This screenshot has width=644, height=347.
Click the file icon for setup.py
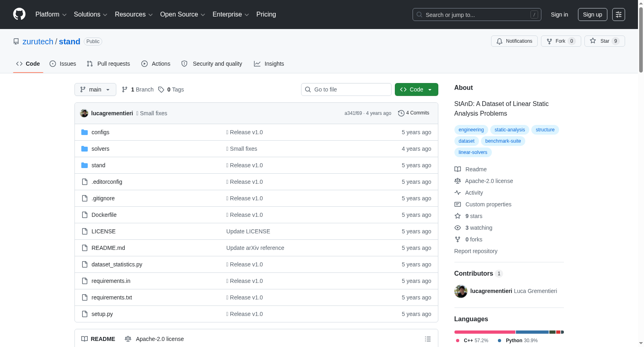(x=85, y=314)
